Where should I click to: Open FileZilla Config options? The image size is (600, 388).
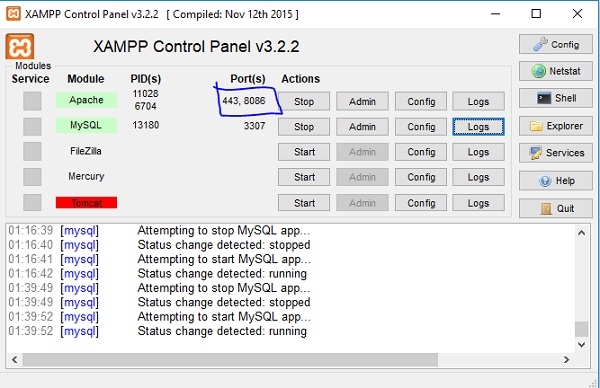pyautogui.click(x=421, y=152)
